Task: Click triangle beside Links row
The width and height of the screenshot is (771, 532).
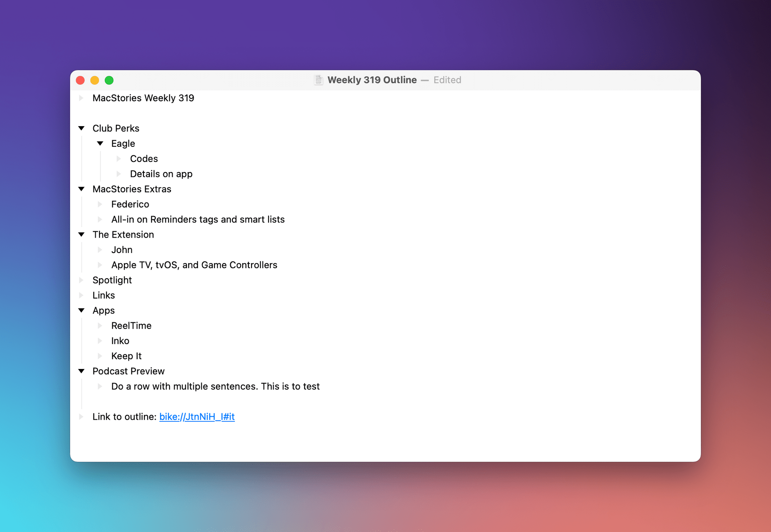Action: point(81,295)
